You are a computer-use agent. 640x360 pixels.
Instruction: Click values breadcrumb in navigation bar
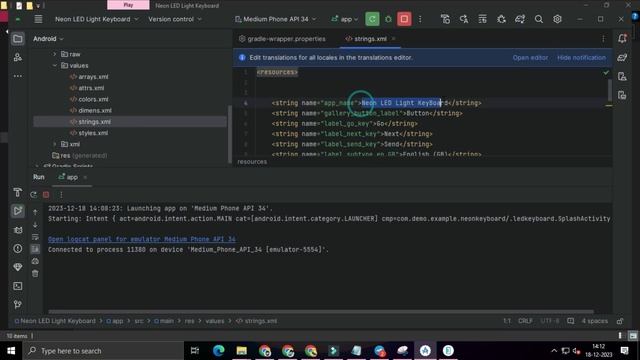click(215, 321)
